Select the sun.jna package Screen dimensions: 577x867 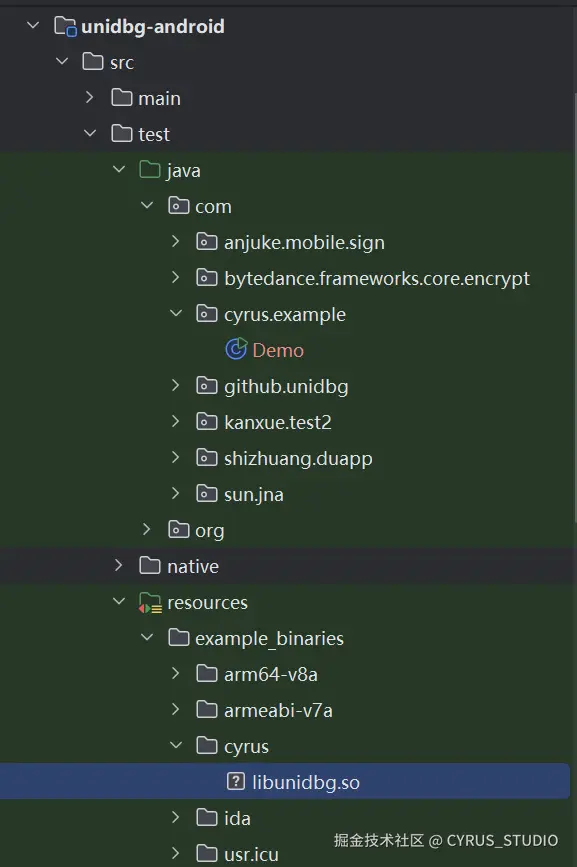pyautogui.click(x=254, y=494)
